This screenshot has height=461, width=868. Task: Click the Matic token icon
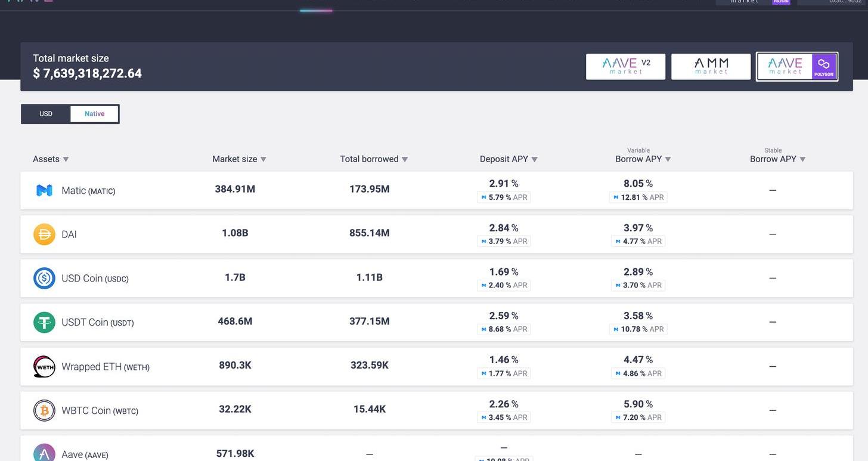[x=44, y=190]
